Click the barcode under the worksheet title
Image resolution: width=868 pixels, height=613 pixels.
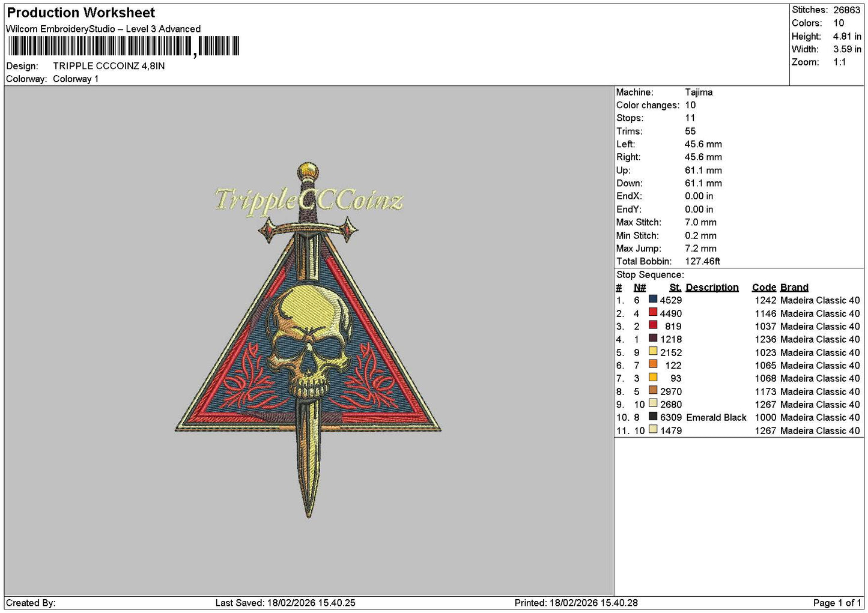click(124, 46)
